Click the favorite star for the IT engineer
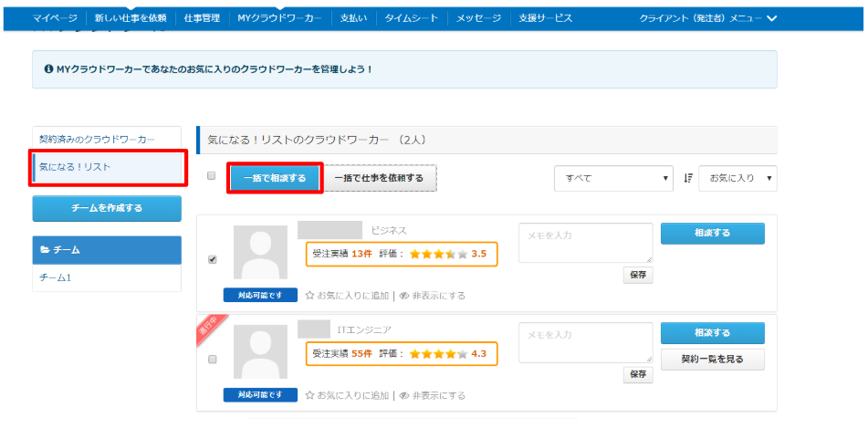 [309, 395]
